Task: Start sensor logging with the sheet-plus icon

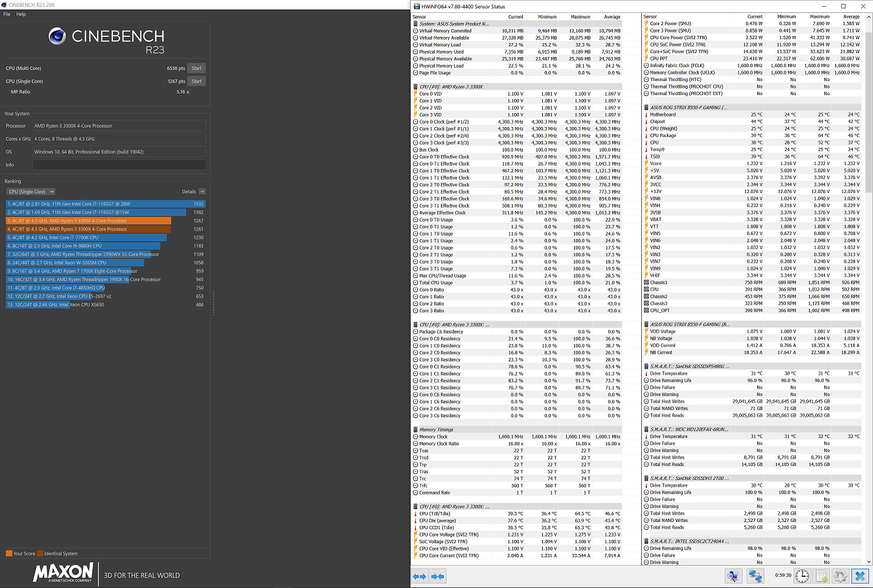Action: (822, 576)
